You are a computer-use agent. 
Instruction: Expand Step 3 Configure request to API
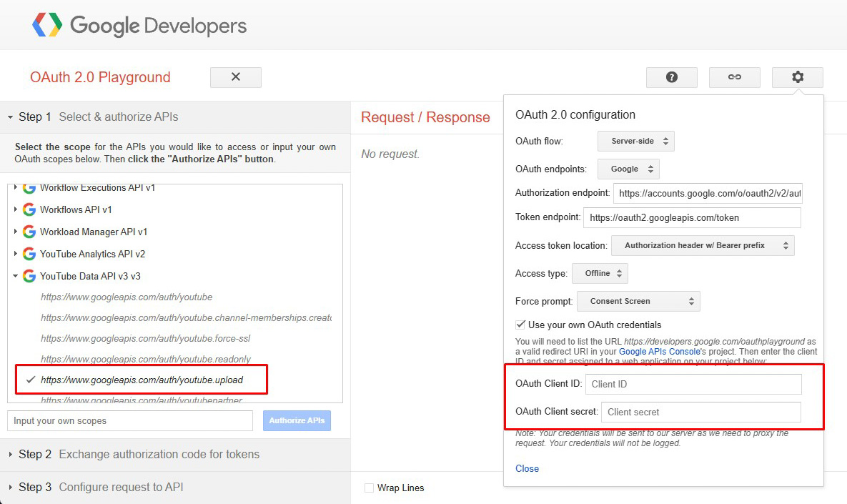(x=175, y=488)
